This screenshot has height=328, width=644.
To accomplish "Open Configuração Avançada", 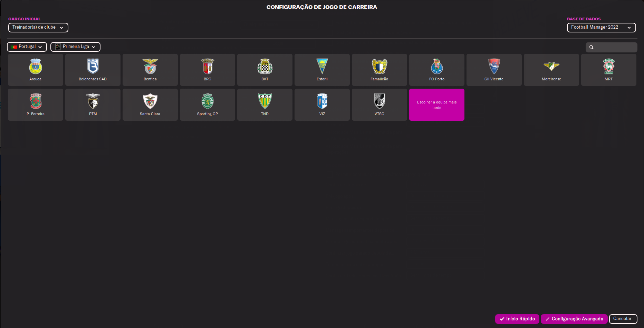I will [x=574, y=319].
